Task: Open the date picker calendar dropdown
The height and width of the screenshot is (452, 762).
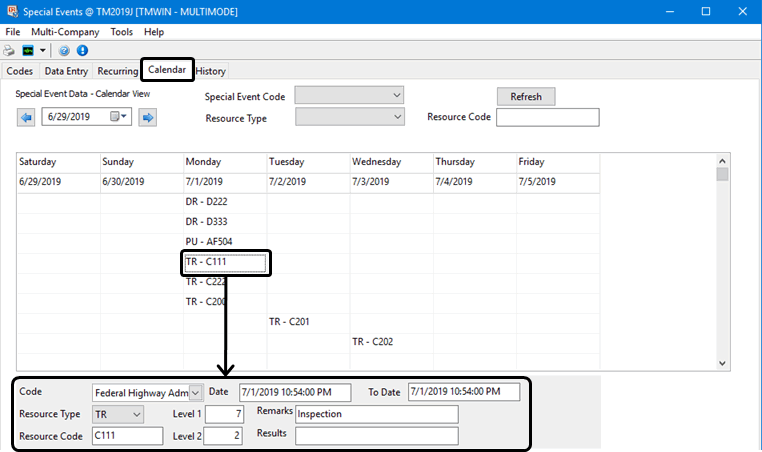Action: [x=120, y=118]
